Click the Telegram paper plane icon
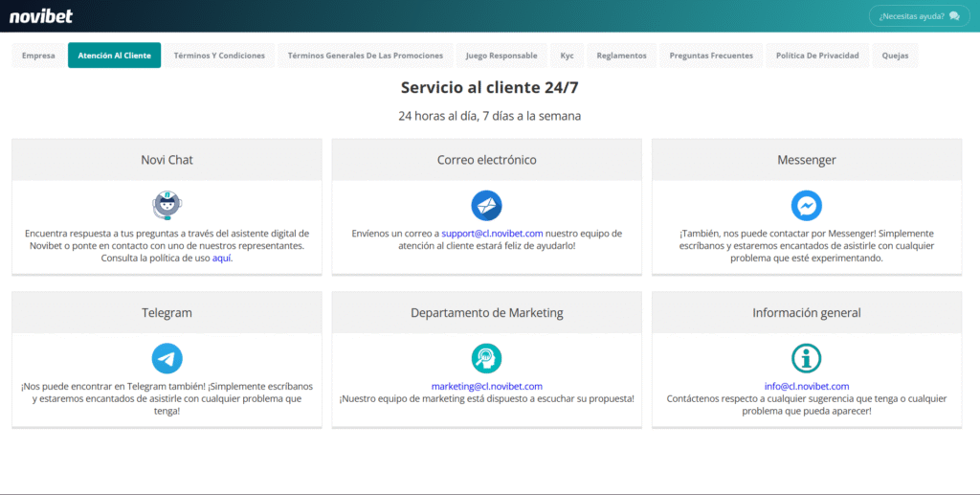The width and height of the screenshot is (980, 495). tap(167, 358)
